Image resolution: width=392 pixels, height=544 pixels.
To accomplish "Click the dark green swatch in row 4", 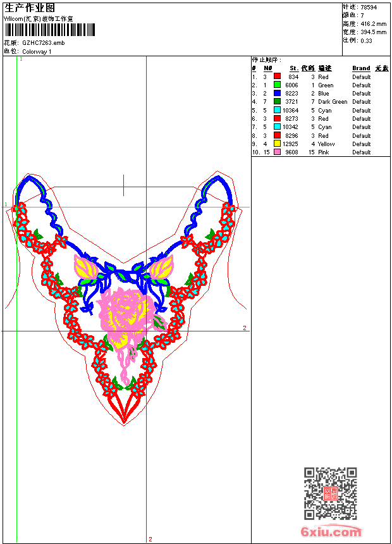I will pyautogui.click(x=277, y=102).
